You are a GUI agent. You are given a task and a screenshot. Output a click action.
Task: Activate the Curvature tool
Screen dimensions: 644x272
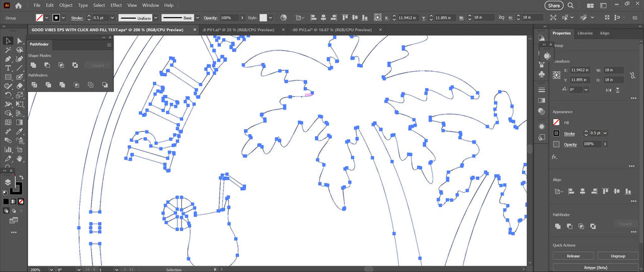[x=19, y=59]
